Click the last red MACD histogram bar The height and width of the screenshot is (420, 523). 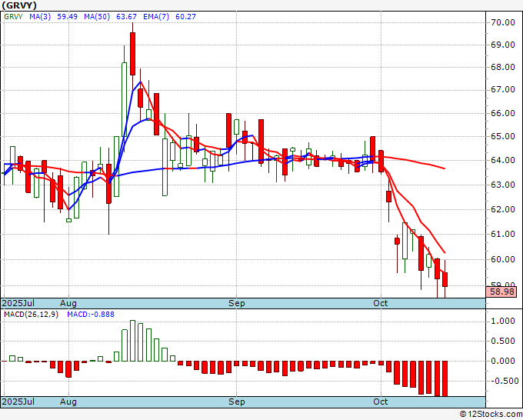coord(445,378)
